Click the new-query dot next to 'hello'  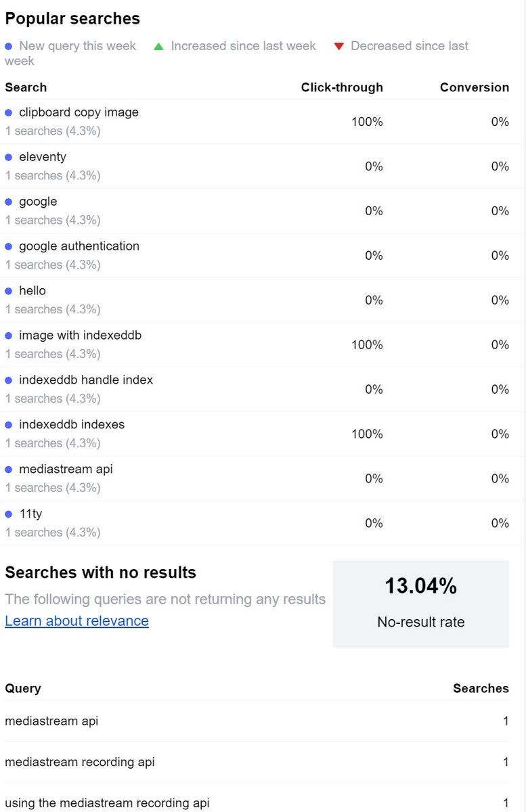[x=9, y=291]
